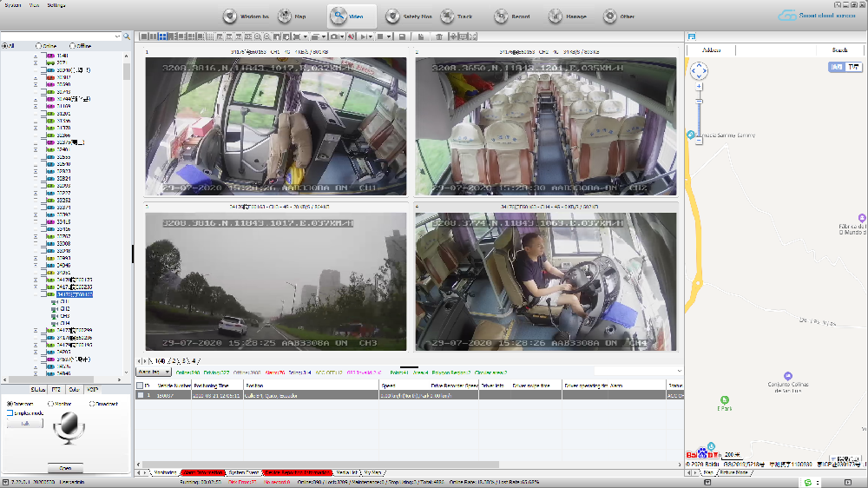868x488 pixels.
Task: Open the snapshot camera dropdown arrow
Action: click(x=342, y=36)
